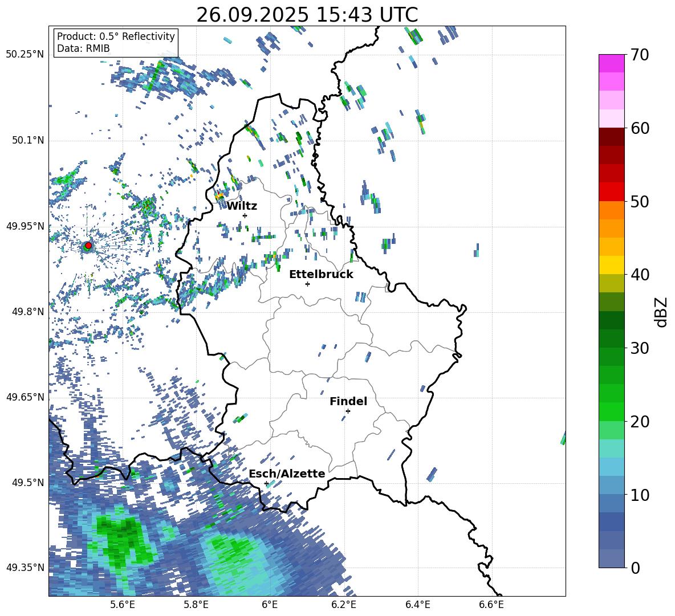Screen dimensions: 675x616
Task: Click the 50.25°N latitude label
Action: tap(25, 55)
